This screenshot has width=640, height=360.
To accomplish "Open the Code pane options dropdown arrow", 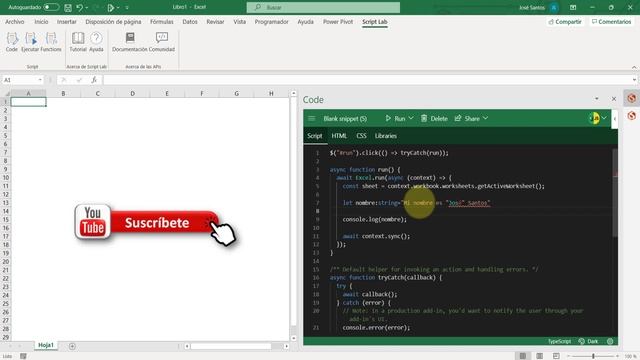I will click(597, 99).
